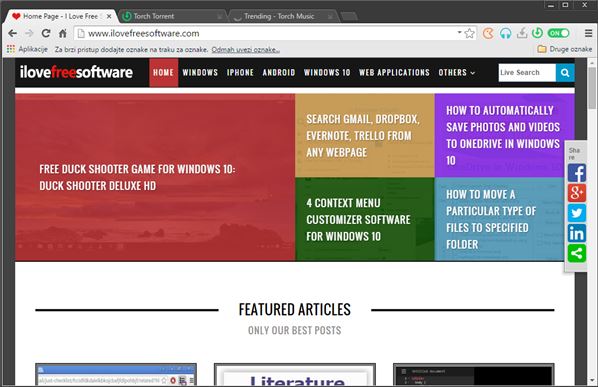598x387 pixels.
Task: Click the green general share icon
Action: tap(577, 253)
